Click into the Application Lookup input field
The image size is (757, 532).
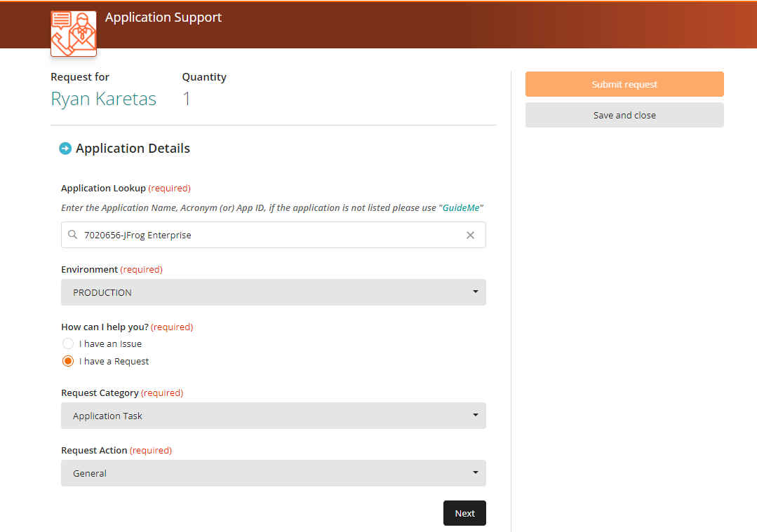click(x=273, y=235)
